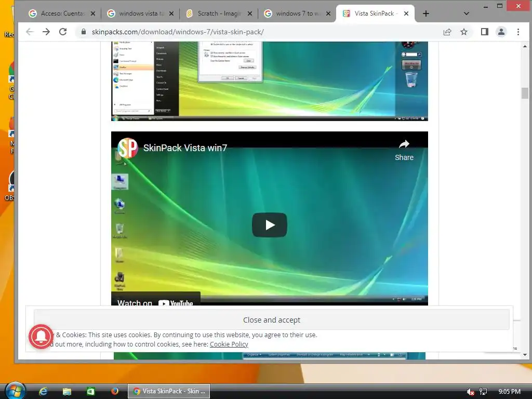Play the SkinPack Vista win7 video
Screen dimensions: 532x399
pyautogui.click(x=270, y=225)
